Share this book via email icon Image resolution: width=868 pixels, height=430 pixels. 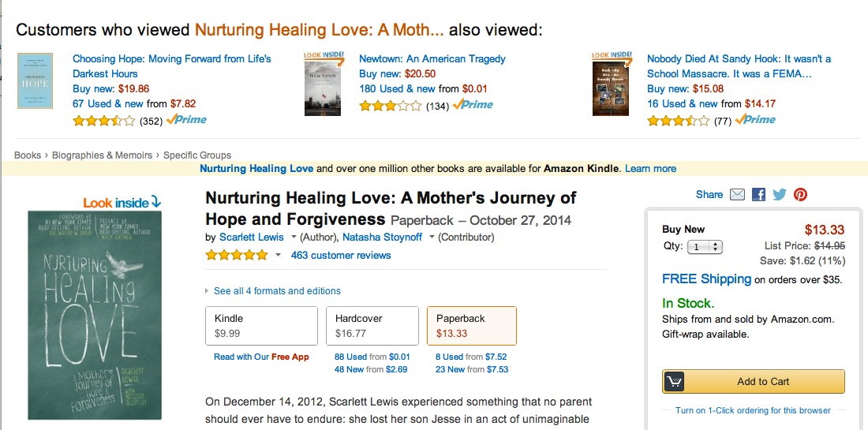[737, 195]
